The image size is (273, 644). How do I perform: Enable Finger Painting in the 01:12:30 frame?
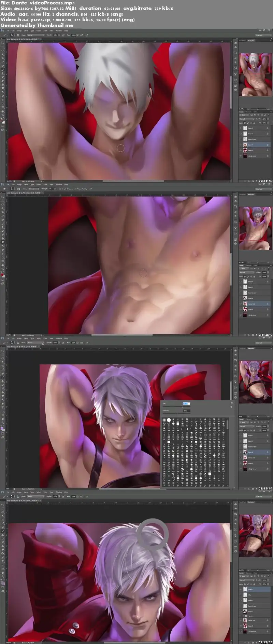[x=76, y=189]
